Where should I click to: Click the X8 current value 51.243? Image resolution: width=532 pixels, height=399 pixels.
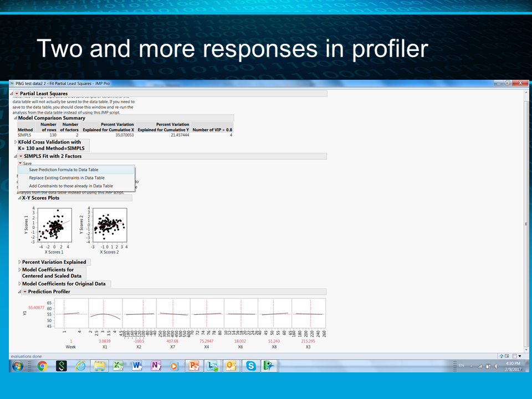click(x=274, y=341)
